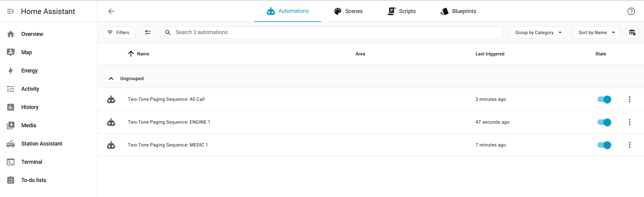Click the back arrow icon
Screen dimensions: 644x197
click(x=111, y=11)
